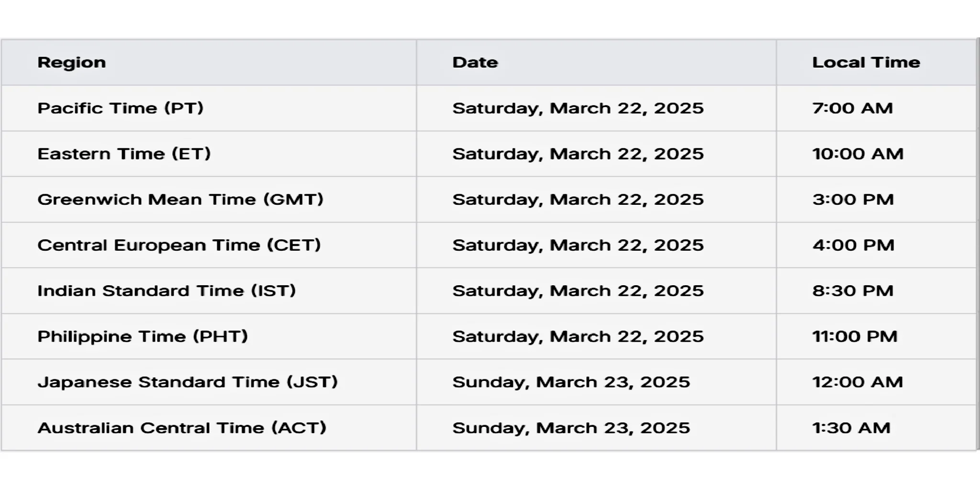Click the 1:30 AM local time cell
This screenshot has width=980, height=490.
click(x=876, y=428)
